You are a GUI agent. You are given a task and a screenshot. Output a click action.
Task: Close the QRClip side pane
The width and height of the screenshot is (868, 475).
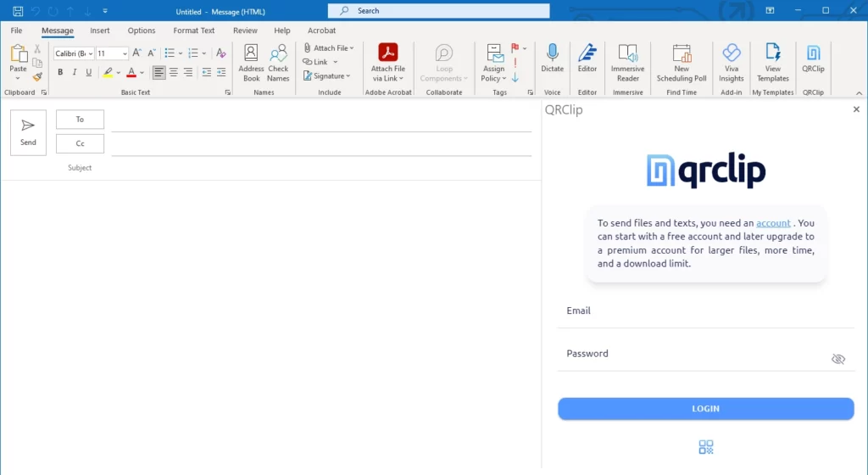(x=856, y=109)
